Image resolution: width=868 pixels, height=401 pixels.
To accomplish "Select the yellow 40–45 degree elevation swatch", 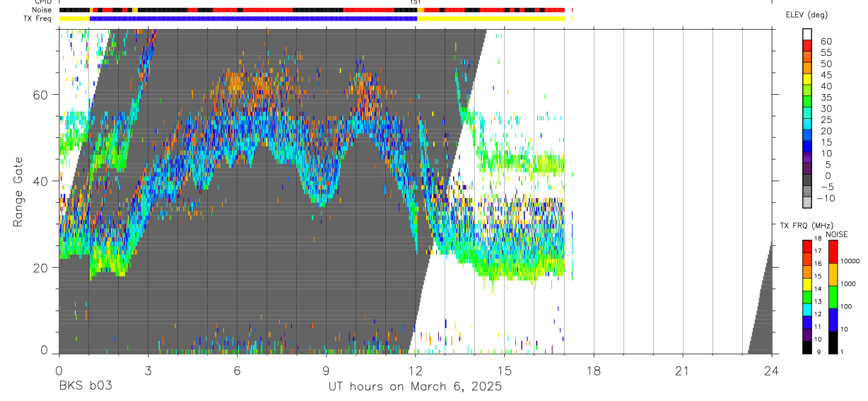I will (x=807, y=79).
